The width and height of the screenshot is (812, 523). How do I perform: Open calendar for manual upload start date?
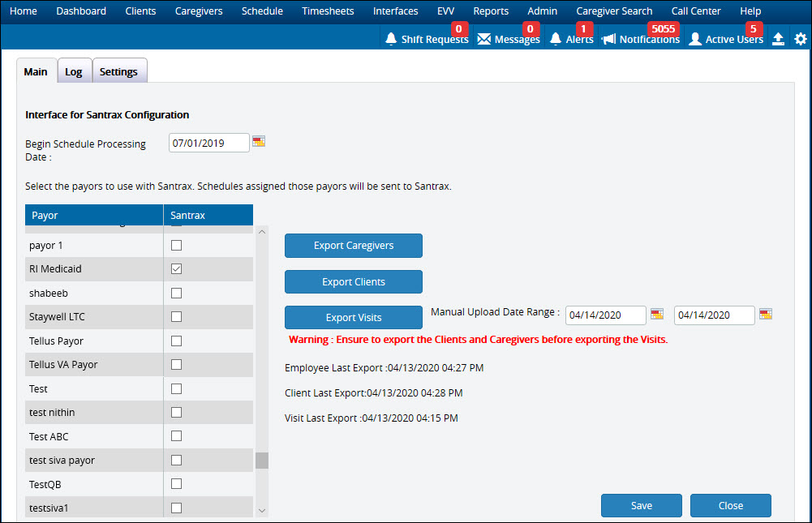[656, 315]
